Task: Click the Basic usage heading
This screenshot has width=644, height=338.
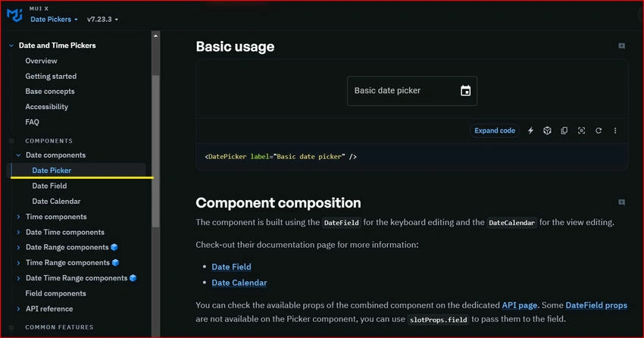Action: [x=235, y=46]
